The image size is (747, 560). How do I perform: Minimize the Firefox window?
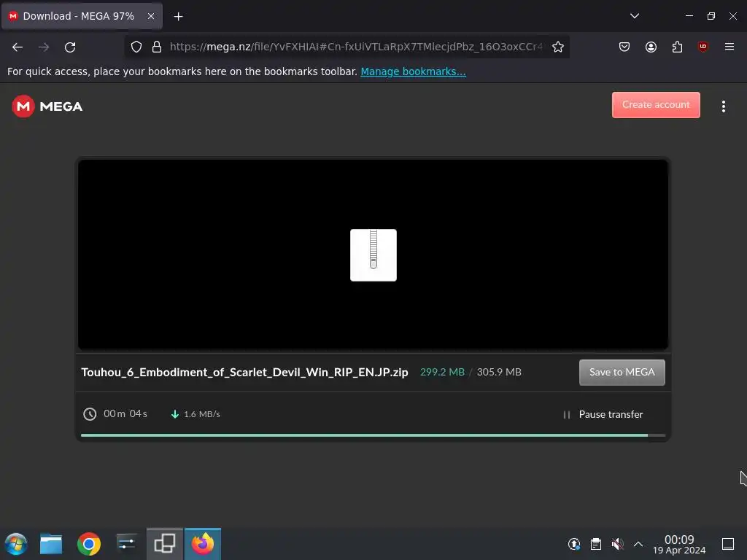point(689,16)
